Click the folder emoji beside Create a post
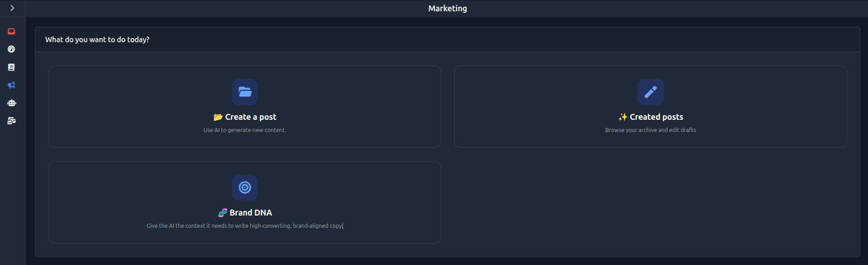Viewport: 868px width, 265px height. point(218,117)
